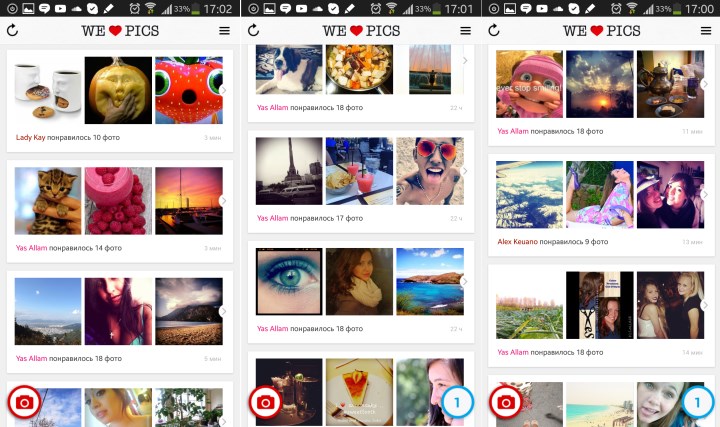Open the woman in white scarf photo
Image resolution: width=720 pixels, height=427 pixels.
pos(359,281)
